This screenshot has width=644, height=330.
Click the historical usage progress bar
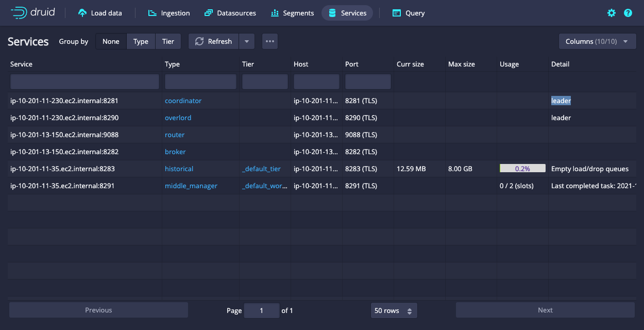[x=522, y=168]
